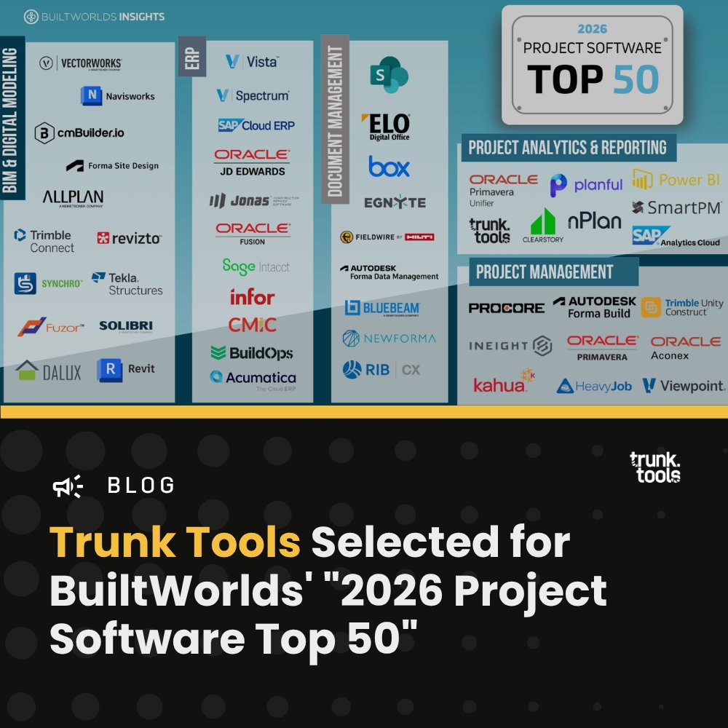Click the Revit logo
This screenshot has width=728, height=728.
click(x=126, y=370)
